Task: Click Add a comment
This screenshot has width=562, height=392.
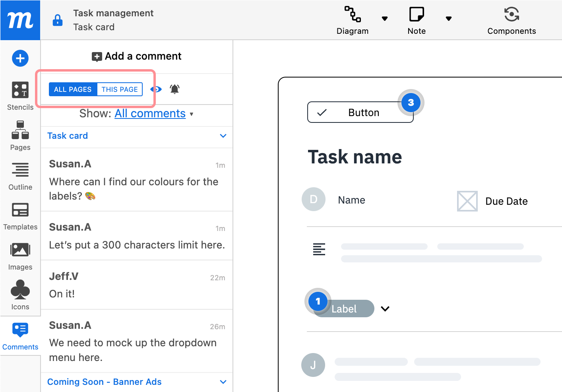Action: 137,56
